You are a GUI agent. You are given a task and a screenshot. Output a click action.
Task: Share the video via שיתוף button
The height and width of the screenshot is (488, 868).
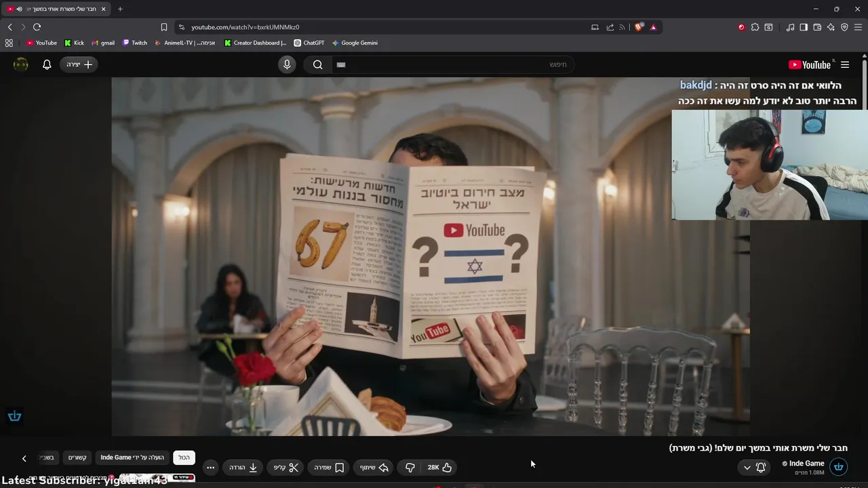click(x=374, y=467)
